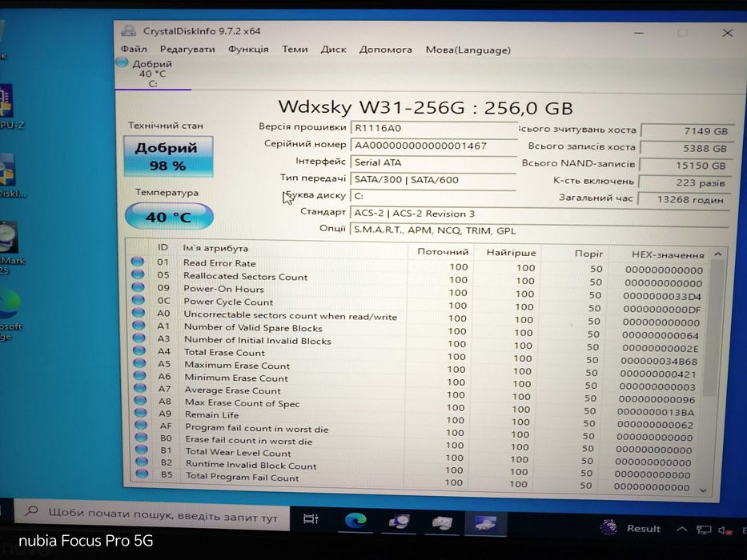Expand the system tray hidden icons chevron
This screenshot has height=560, width=747.
coord(681,529)
